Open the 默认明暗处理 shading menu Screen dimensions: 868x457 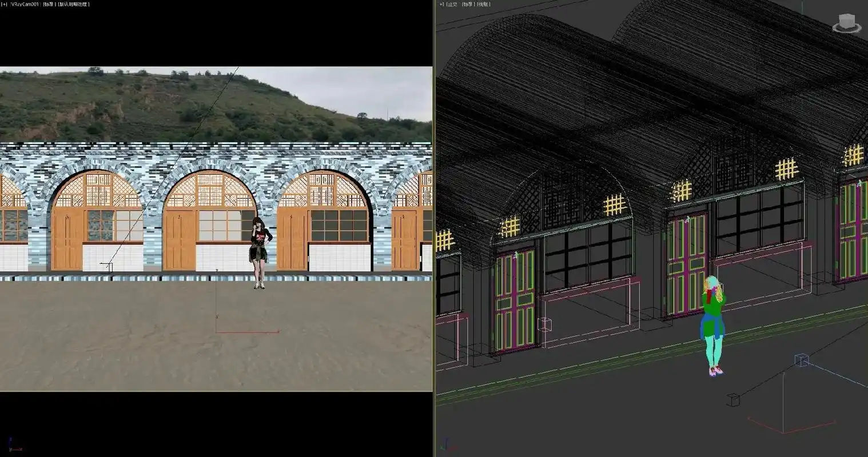click(x=73, y=4)
